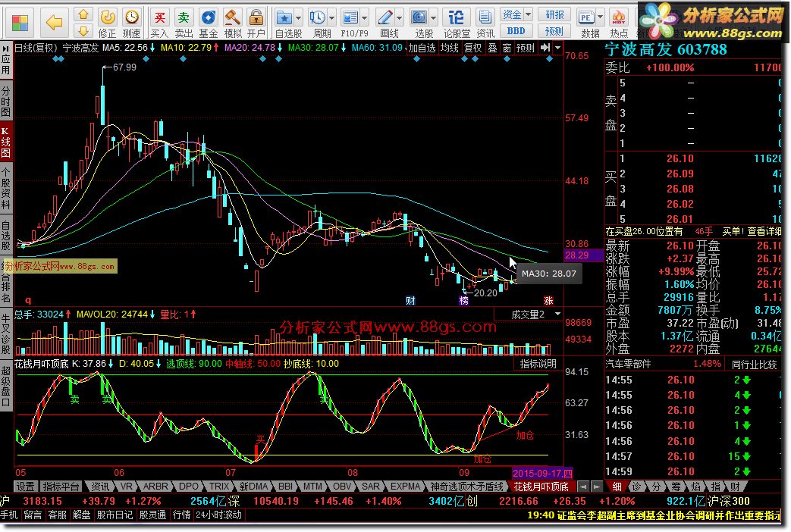The height and width of the screenshot is (532, 791).
Task: Click the 设置 settings button at bottom left
Action: coord(25,487)
